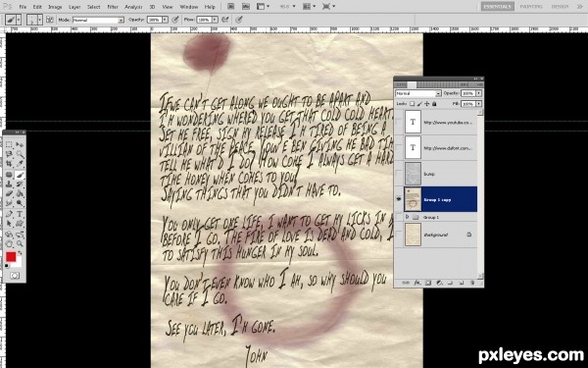Select the Crop tool

[9, 163]
